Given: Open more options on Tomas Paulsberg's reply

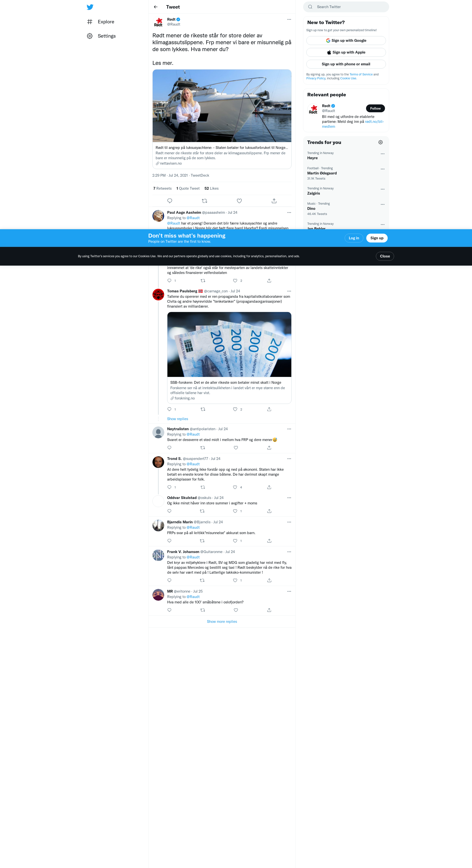Looking at the screenshot, I should [289, 291].
